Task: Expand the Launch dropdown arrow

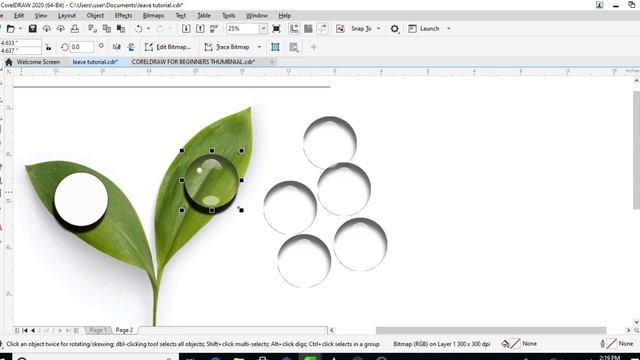Action: pos(449,29)
